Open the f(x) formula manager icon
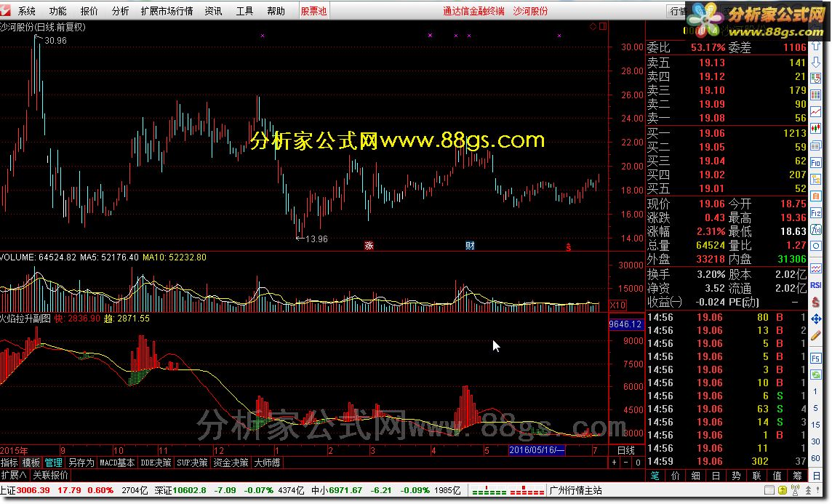This screenshot has width=832, height=504. [815, 230]
